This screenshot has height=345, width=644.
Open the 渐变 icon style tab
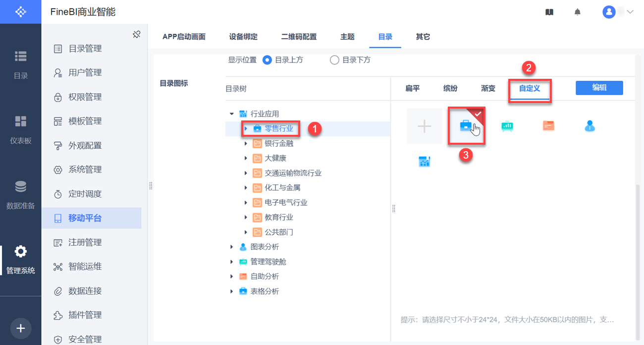point(488,88)
